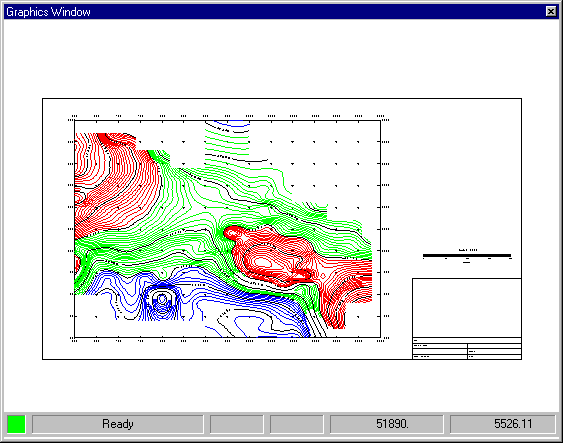Screen dimensions: 563x443
Task: Click the empty status field after Ready
Action: click(237, 424)
